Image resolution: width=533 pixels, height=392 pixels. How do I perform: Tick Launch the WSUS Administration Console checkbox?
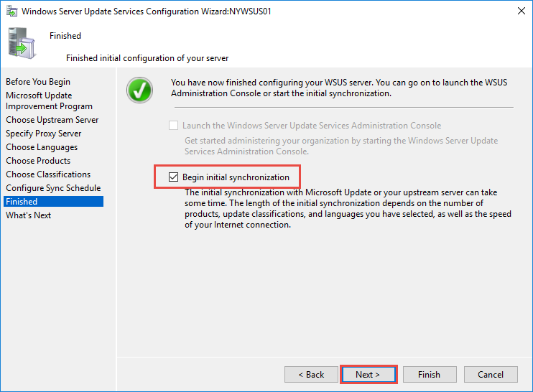[173, 126]
